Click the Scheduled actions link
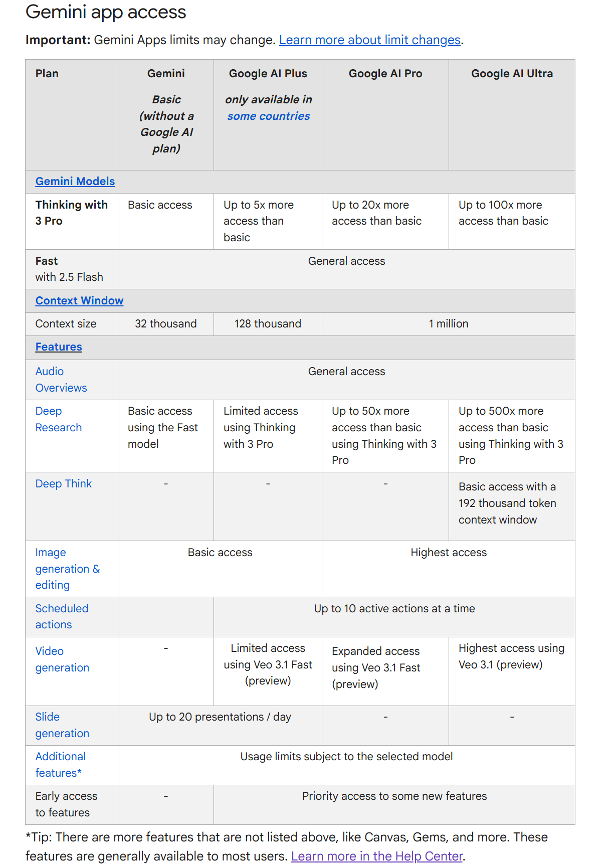 62,616
